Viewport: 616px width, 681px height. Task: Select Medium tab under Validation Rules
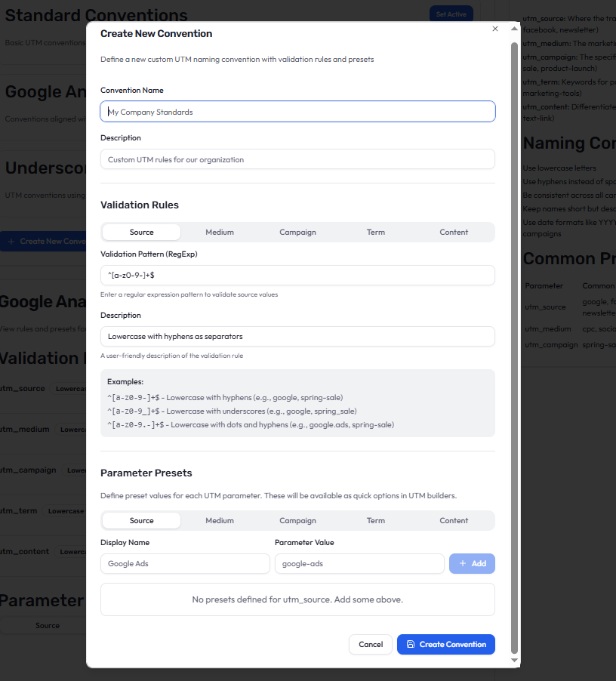coord(220,232)
